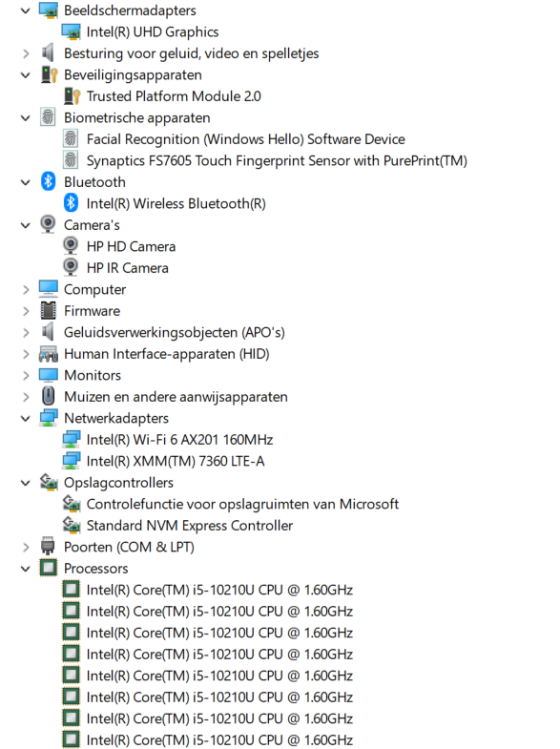
Task: Select Controlefunctie voor opslagruimten van Microsoft
Action: coord(242,504)
